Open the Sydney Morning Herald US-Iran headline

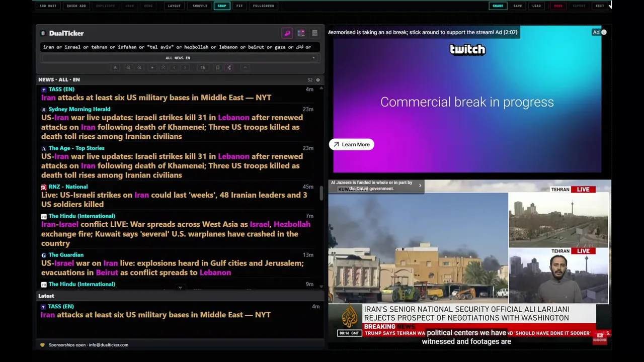[x=172, y=127]
